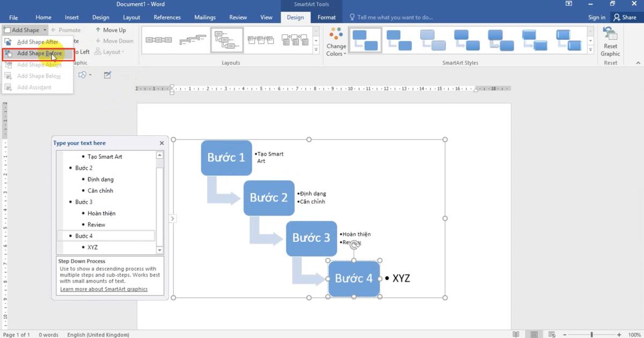The image size is (644, 338).
Task: Select the fifth layout thumbnail in gallery
Action: point(295,40)
